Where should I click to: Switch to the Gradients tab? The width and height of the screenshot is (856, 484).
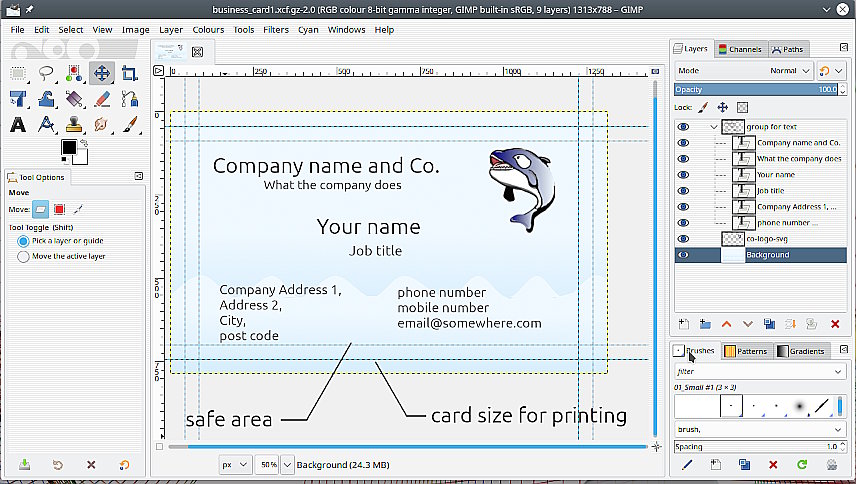[x=801, y=351]
